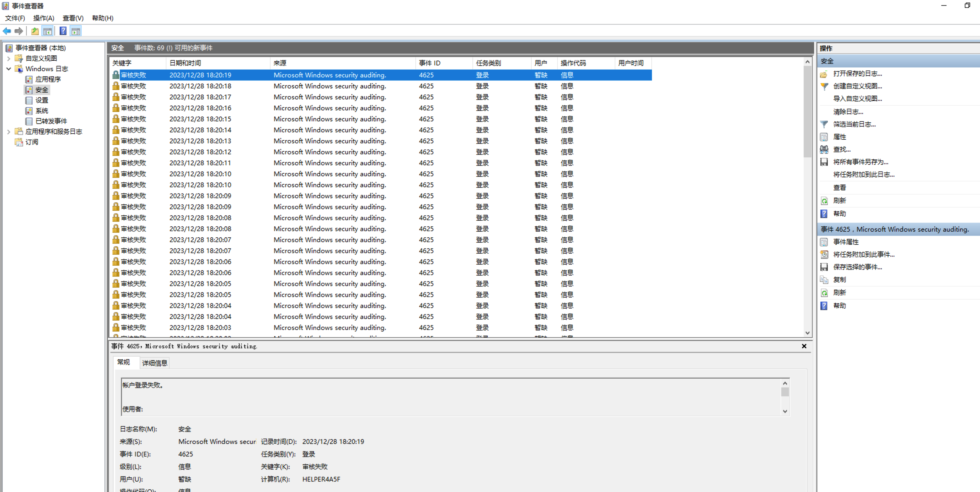Collapse the Windows 日志 tree node
Screen dimensions: 980x492
(8, 69)
